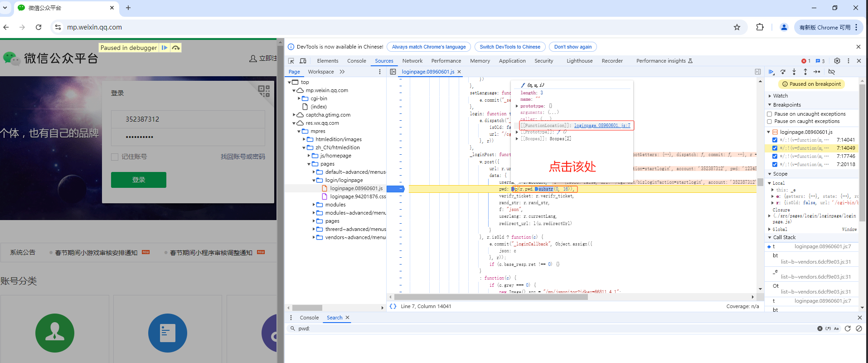868x363 pixels.
Task: Resume script execution in debugger panel
Action: point(771,72)
